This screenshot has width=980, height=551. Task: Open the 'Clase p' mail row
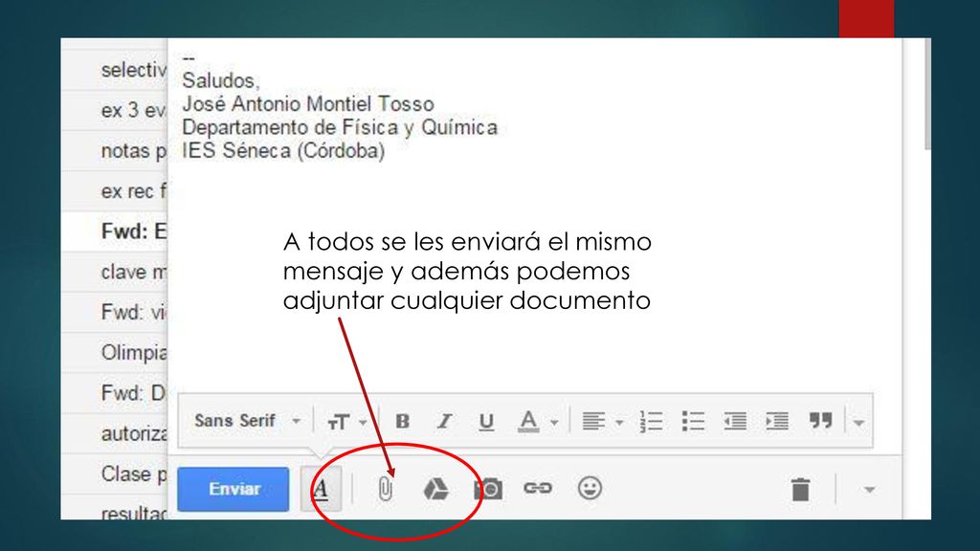pyautogui.click(x=115, y=474)
